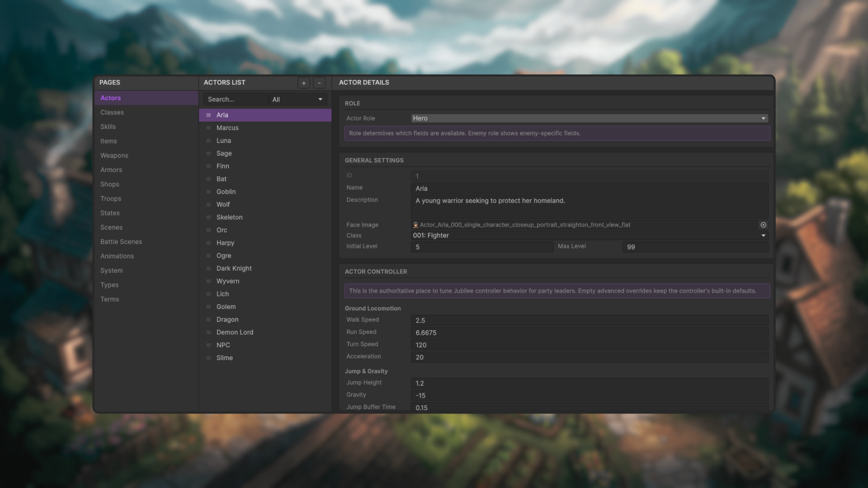Click the drag handle beside Goblin

coord(208,192)
